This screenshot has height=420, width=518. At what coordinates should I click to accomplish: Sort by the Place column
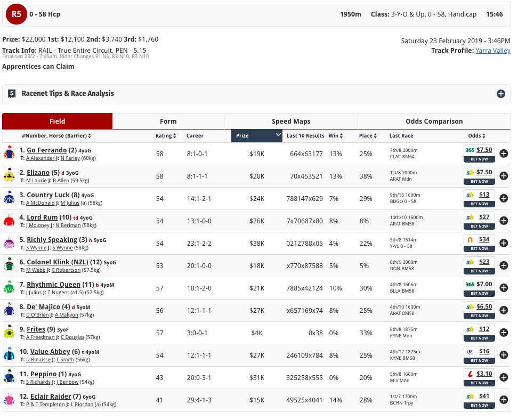click(368, 136)
